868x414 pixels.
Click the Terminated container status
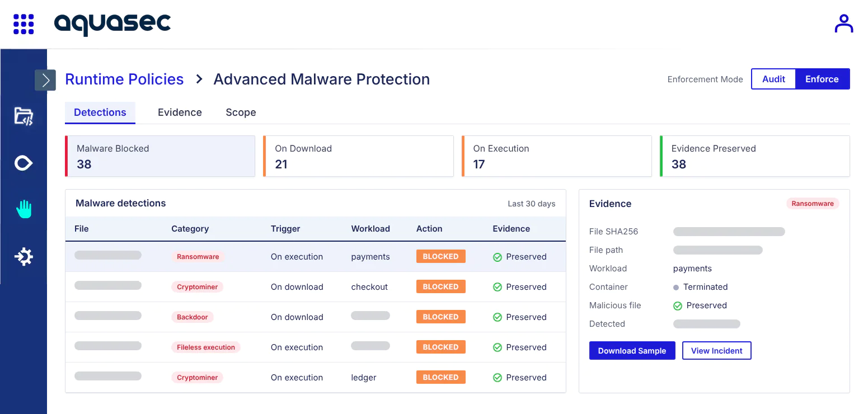700,287
